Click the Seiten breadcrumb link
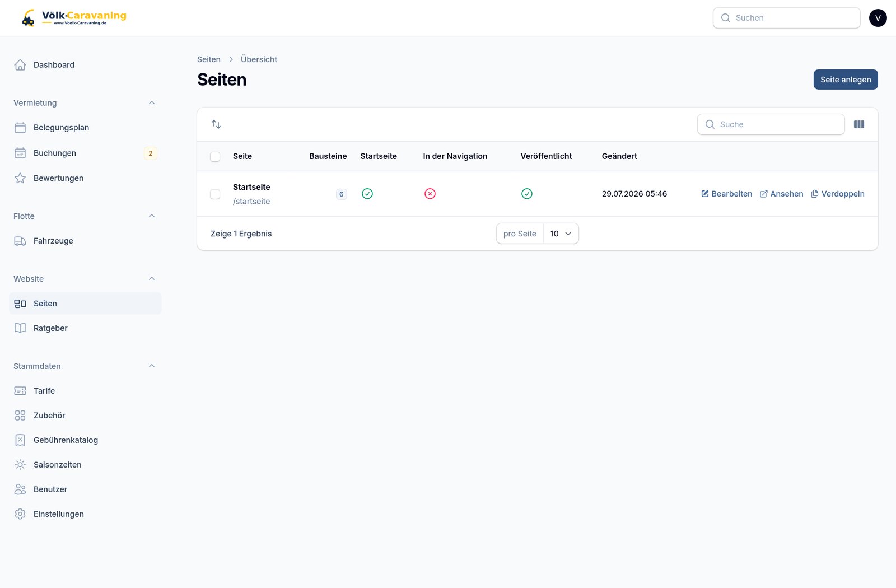 tap(209, 59)
